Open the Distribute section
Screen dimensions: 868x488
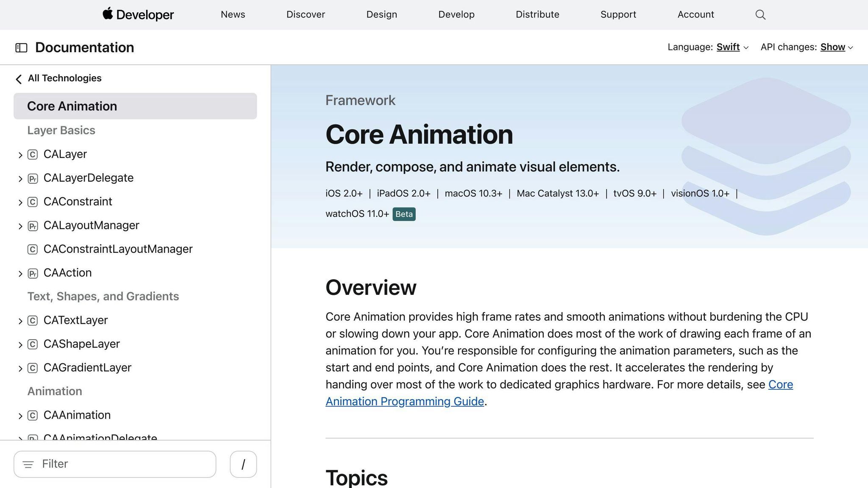pos(537,14)
